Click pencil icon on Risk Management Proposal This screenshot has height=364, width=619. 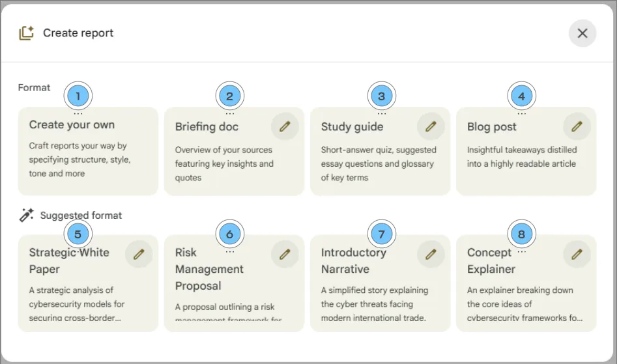point(285,254)
